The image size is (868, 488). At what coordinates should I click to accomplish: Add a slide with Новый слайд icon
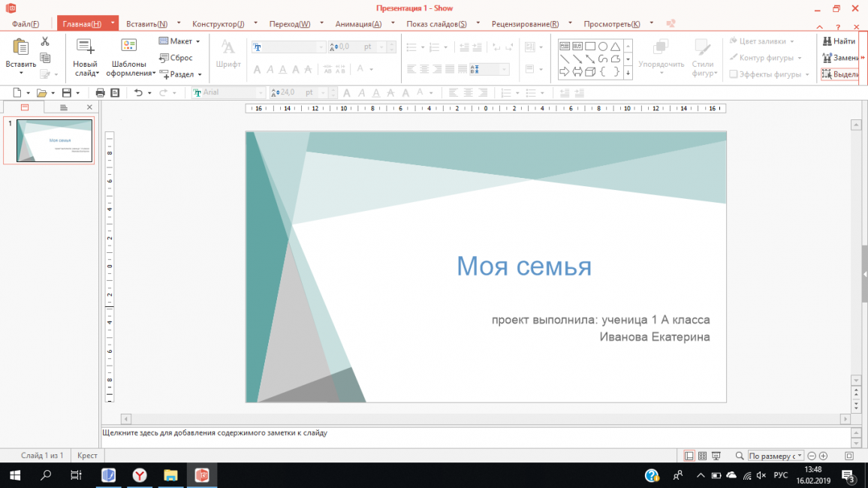[x=85, y=47]
